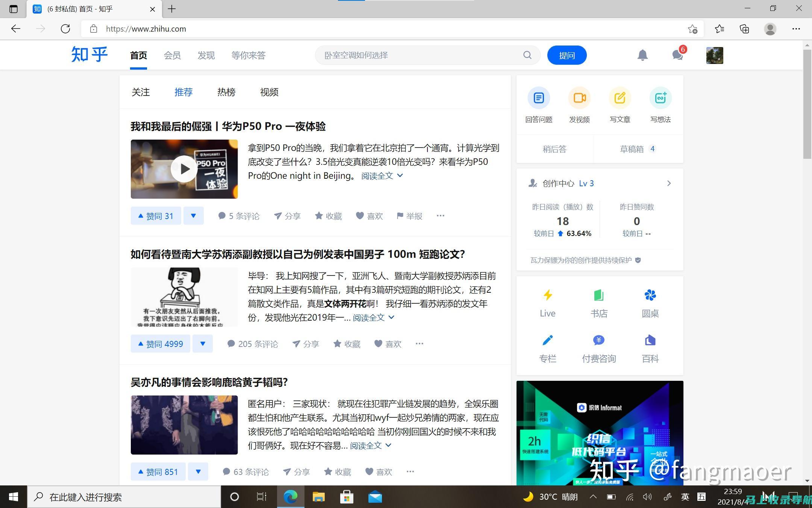Downvote the Huawei P50 Pro post
This screenshot has width=812, height=508.
point(194,216)
